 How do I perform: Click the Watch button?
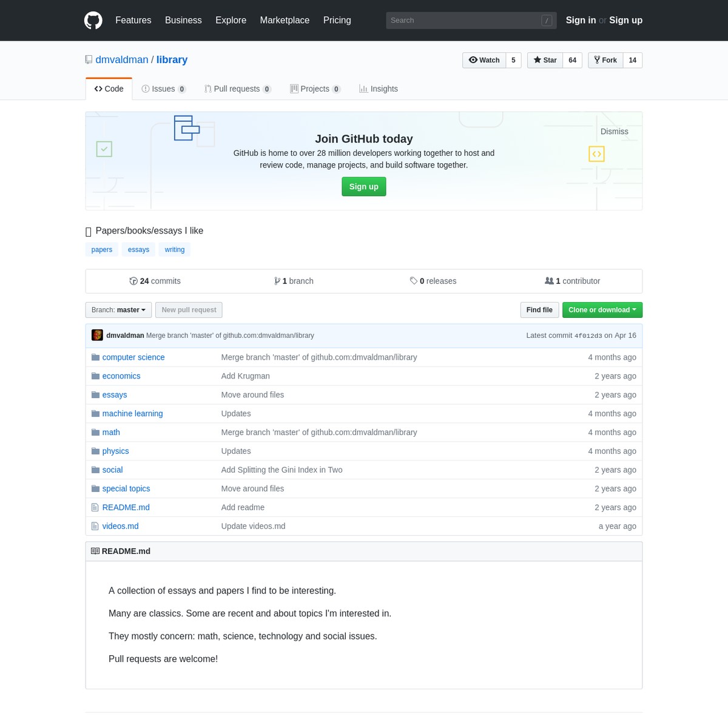(484, 60)
